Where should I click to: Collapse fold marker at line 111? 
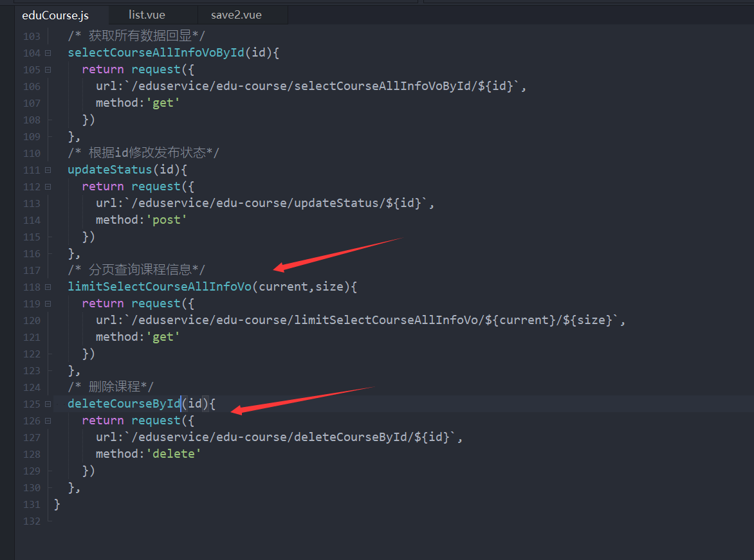(x=48, y=170)
